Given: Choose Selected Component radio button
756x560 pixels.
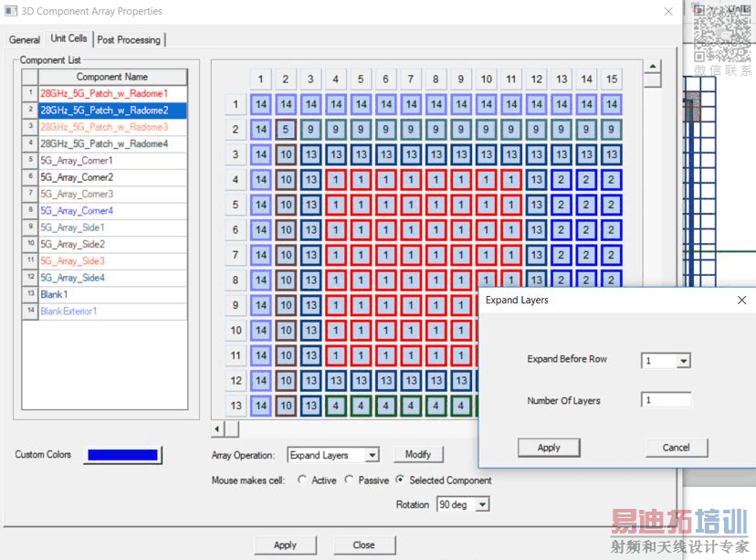Looking at the screenshot, I should pyautogui.click(x=400, y=480).
